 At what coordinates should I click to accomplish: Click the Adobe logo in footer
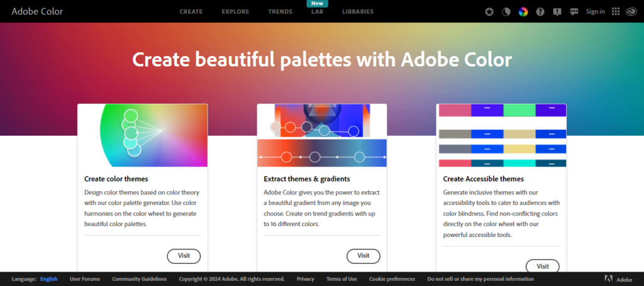pyautogui.click(x=618, y=279)
